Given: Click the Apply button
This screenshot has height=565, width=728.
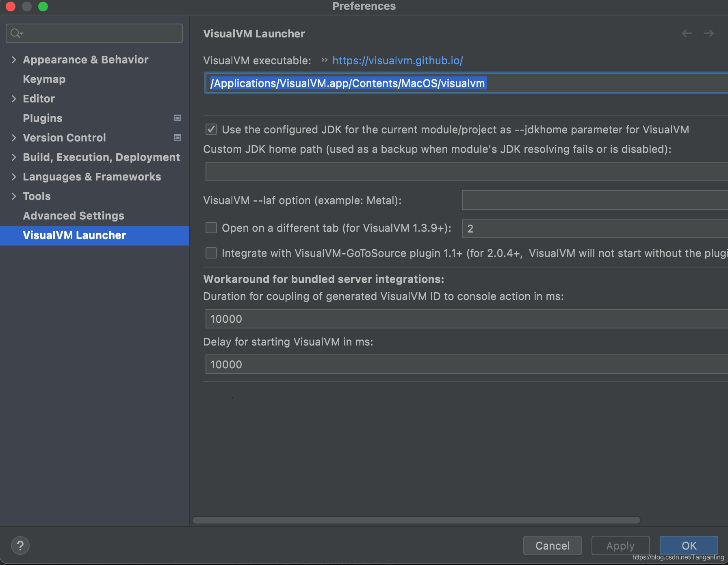Looking at the screenshot, I should tap(620, 545).
